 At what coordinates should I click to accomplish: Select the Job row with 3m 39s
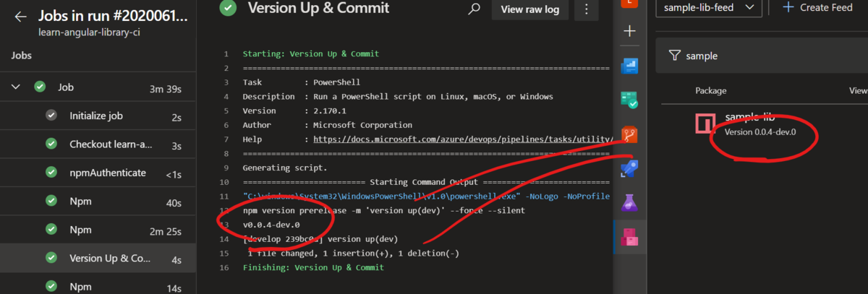[x=98, y=87]
